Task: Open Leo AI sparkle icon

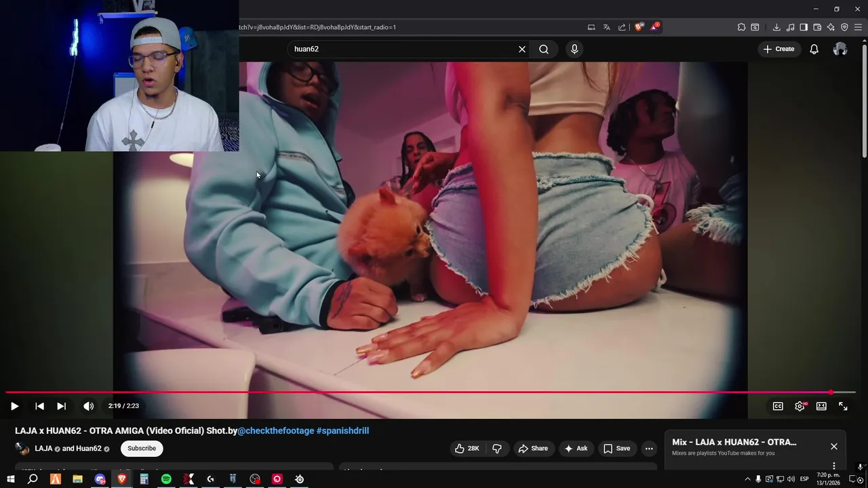Action: [x=831, y=27]
